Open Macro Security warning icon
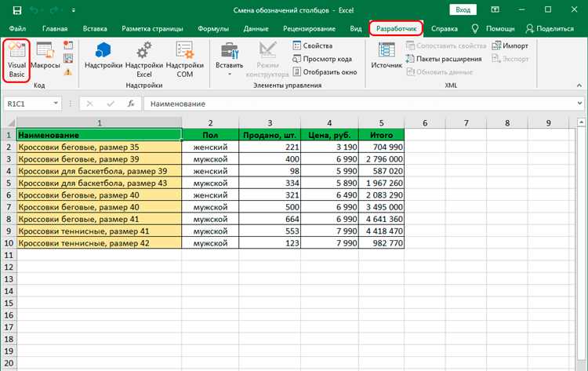Viewport: 588px width, 371px height. (68, 71)
